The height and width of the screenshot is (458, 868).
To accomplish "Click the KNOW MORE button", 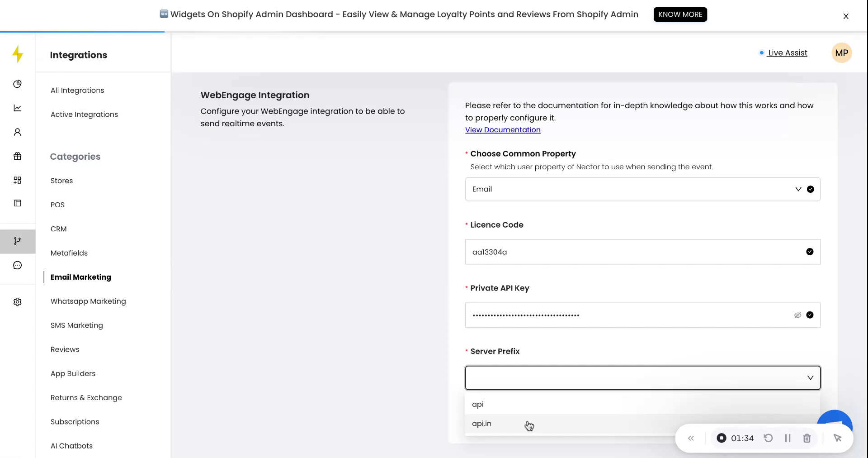I will 680,14.
